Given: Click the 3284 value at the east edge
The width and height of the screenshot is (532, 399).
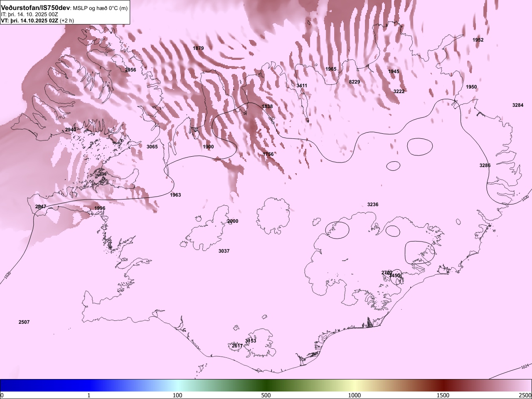Looking at the screenshot, I should coord(518,105).
